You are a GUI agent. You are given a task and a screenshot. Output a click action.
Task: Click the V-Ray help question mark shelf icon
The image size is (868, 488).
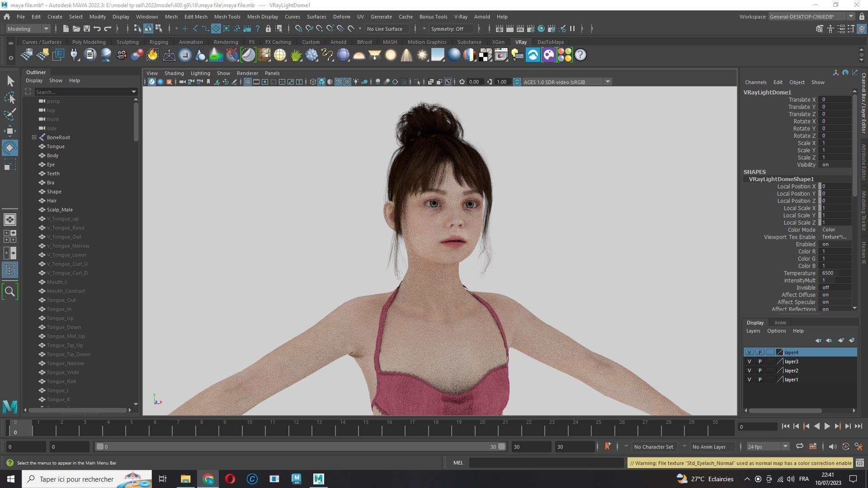(x=580, y=55)
